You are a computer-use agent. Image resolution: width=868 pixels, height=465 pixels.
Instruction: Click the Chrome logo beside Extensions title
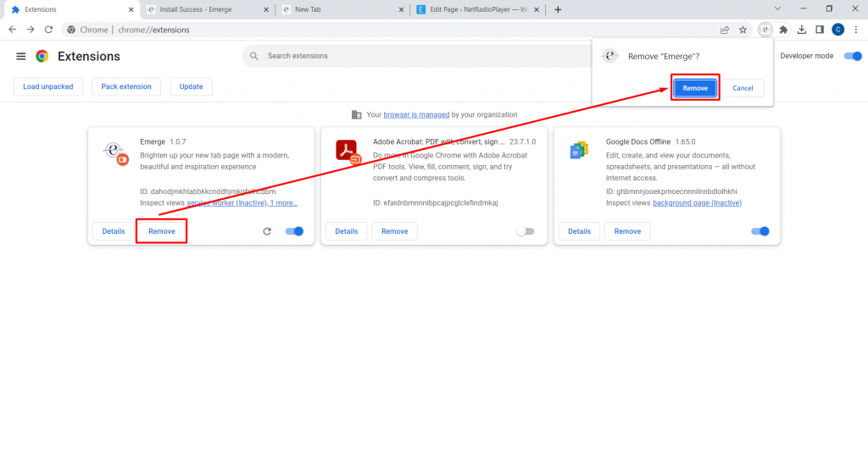[42, 56]
